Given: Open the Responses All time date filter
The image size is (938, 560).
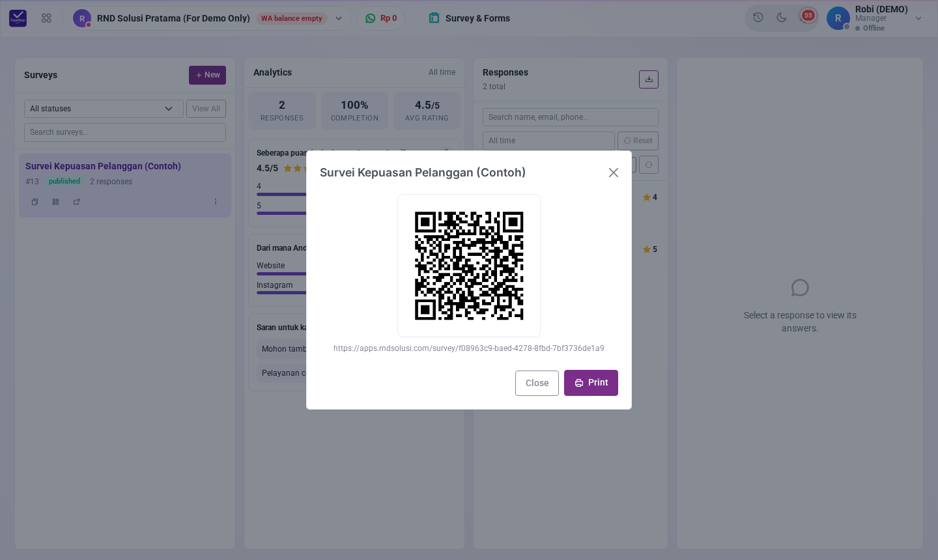Looking at the screenshot, I should (x=548, y=141).
